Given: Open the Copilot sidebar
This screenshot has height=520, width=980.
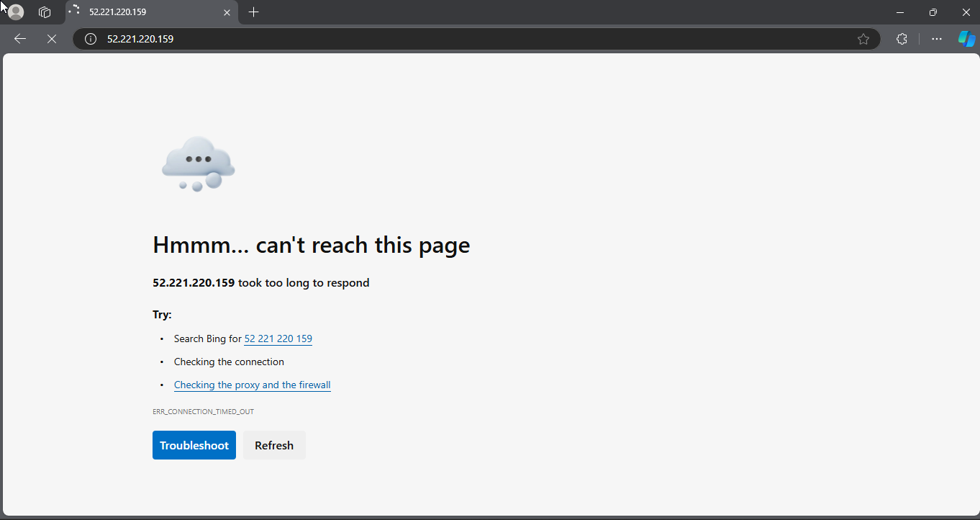Looking at the screenshot, I should [x=966, y=39].
